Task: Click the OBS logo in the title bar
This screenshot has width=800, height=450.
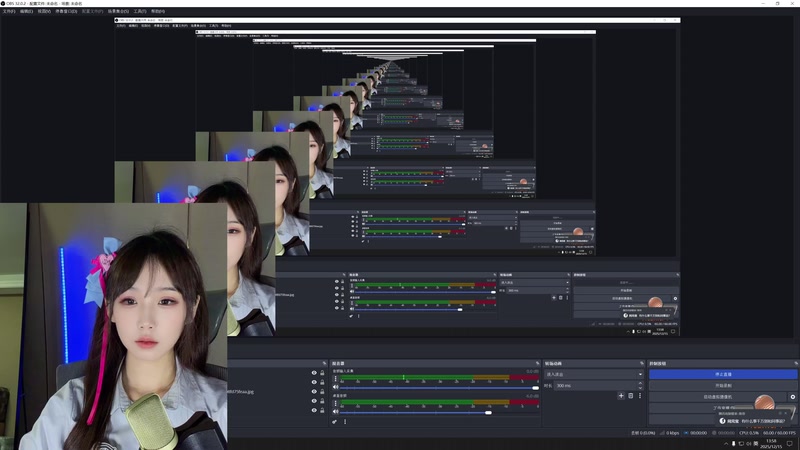Action: (3, 3)
